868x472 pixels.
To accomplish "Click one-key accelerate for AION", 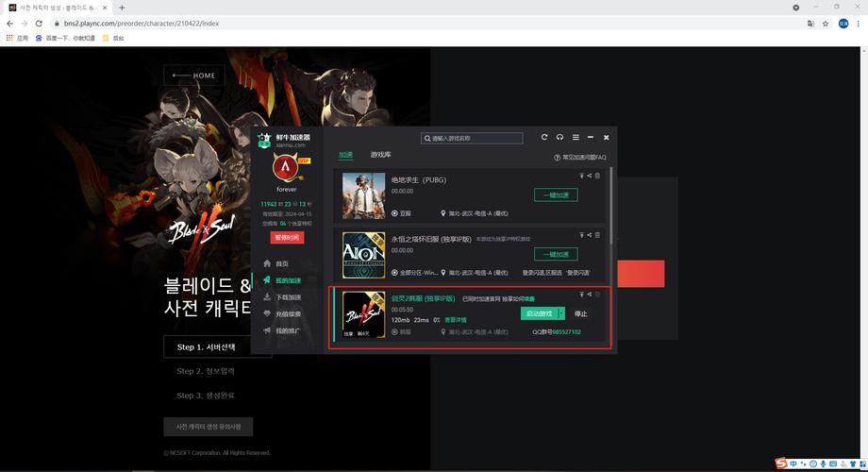I will [556, 254].
